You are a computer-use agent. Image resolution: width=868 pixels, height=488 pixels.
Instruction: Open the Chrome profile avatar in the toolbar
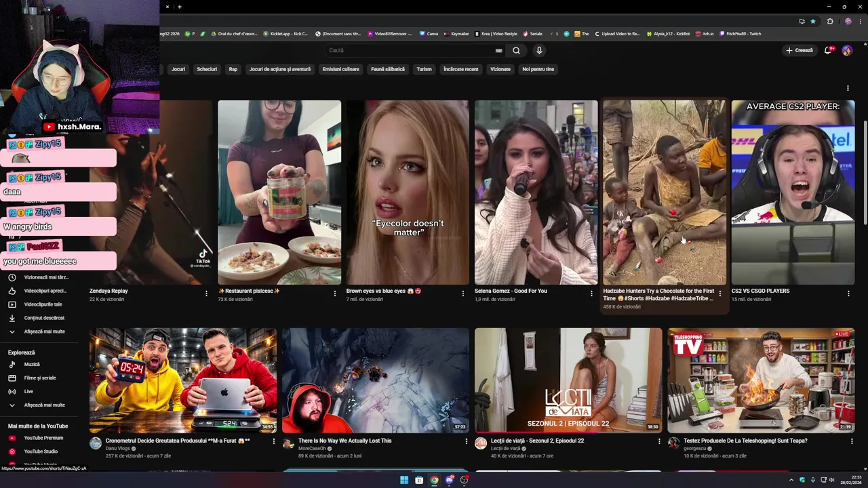pos(848,21)
